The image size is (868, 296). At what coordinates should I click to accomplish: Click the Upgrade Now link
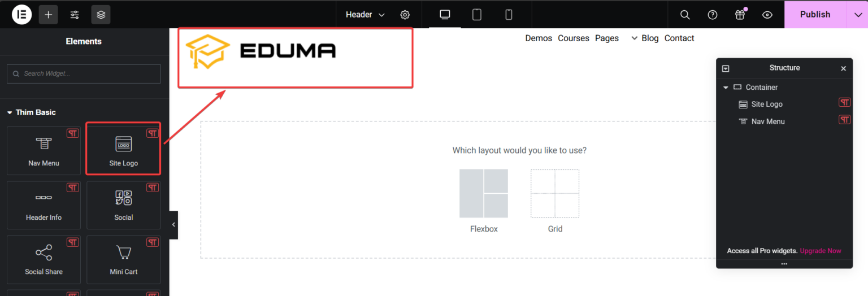[821, 251]
